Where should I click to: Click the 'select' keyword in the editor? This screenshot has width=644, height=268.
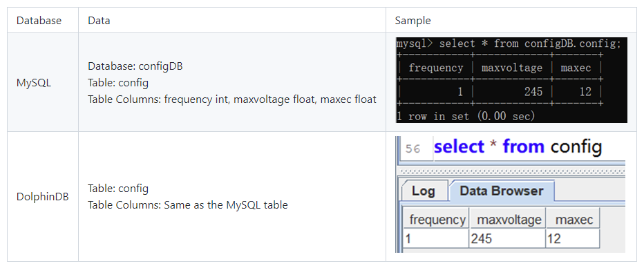coord(459,146)
